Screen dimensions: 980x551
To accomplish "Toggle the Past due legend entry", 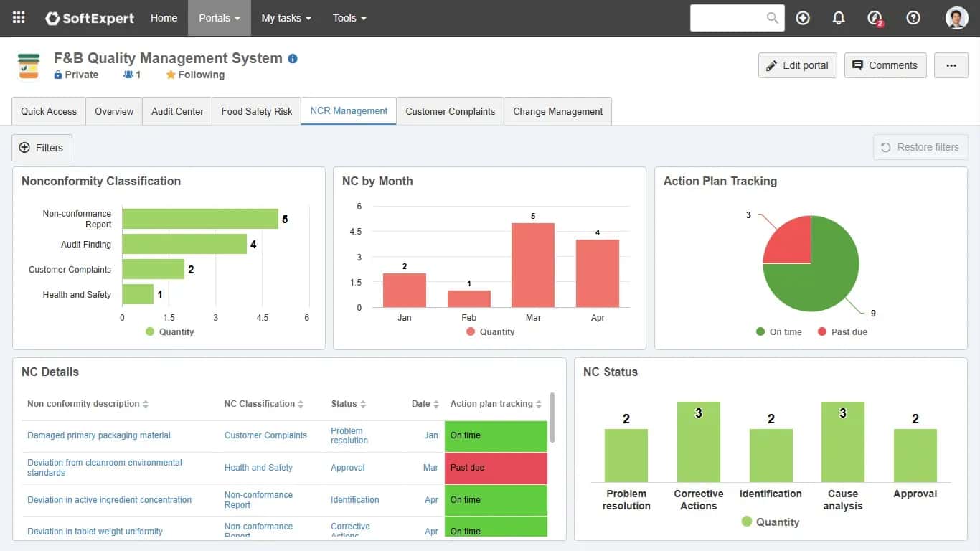I will pyautogui.click(x=842, y=331).
